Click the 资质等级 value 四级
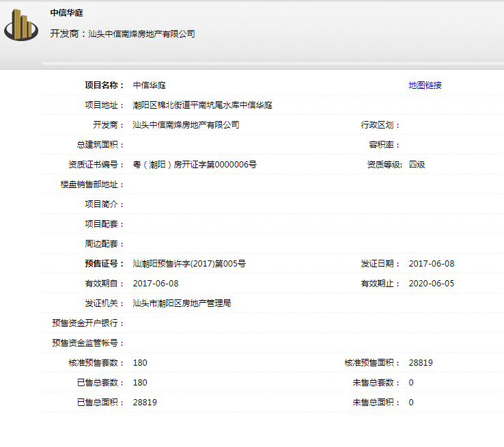Image resolution: width=504 pixels, height=447 pixels. [417, 165]
